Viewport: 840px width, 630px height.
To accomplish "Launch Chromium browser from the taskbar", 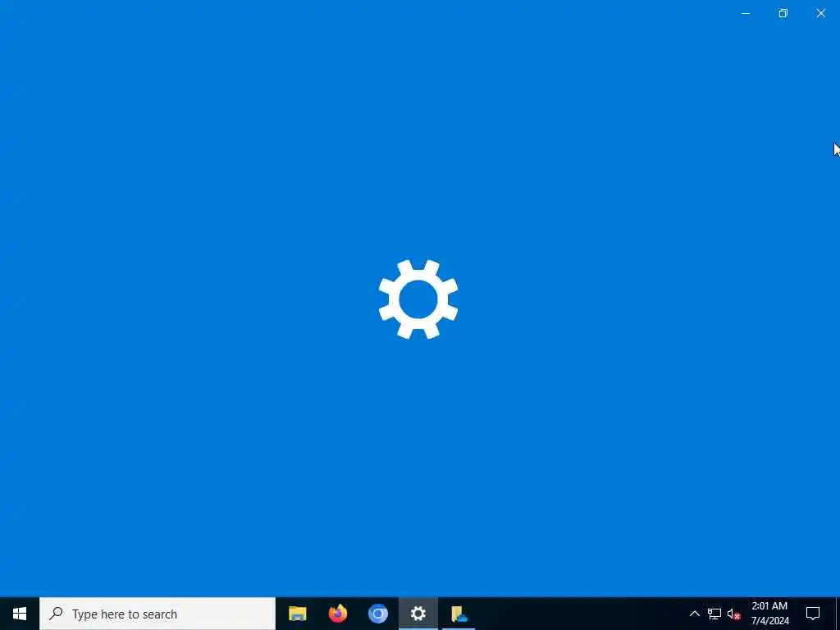I will tap(377, 614).
